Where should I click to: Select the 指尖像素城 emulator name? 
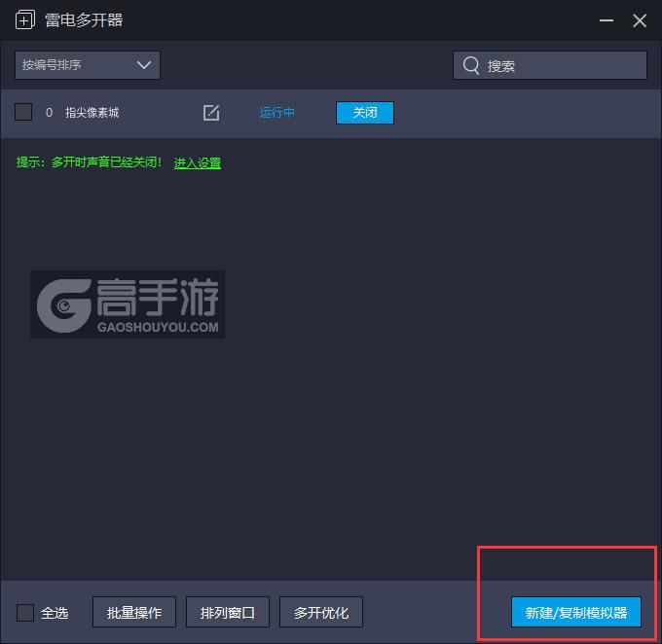(x=92, y=113)
